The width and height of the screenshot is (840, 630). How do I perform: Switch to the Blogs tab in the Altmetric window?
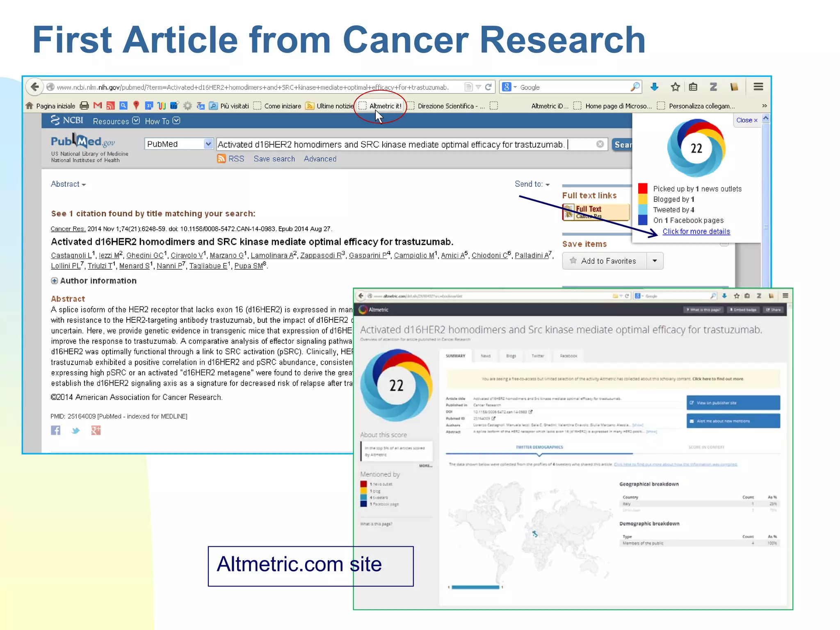[x=511, y=356]
